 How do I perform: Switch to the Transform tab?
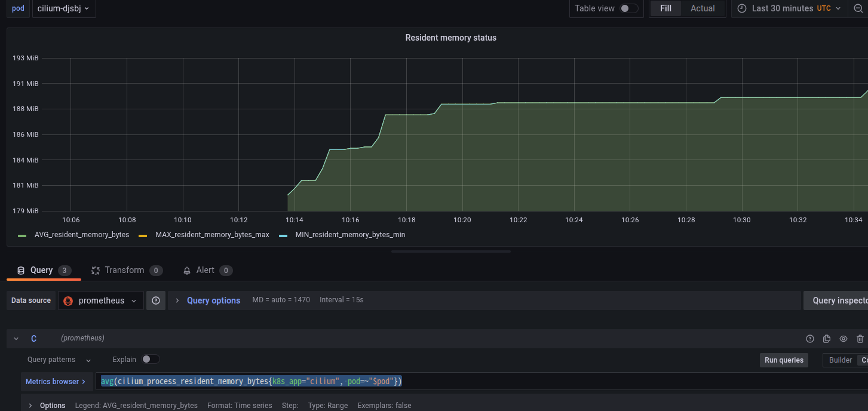127,271
